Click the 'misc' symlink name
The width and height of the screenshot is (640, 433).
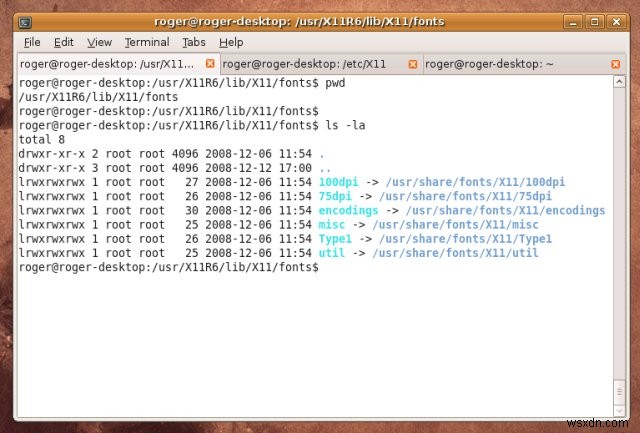pyautogui.click(x=331, y=224)
